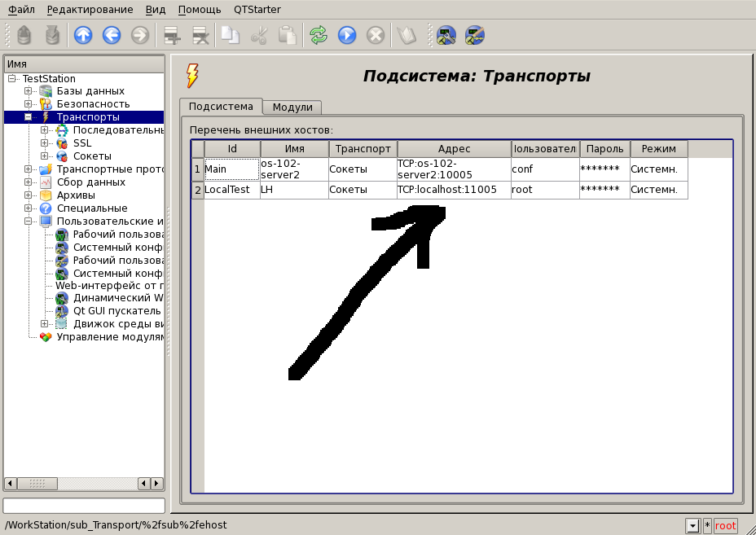The width and height of the screenshot is (756, 535).
Task: Open the Файл menu
Action: [21, 9]
